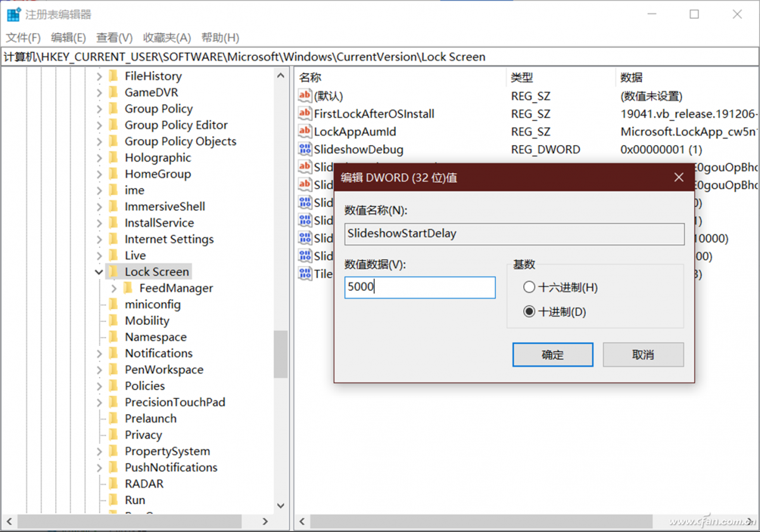Click the tree pane horizontal scrollbar thumb
This screenshot has height=532, width=760.
[130, 522]
